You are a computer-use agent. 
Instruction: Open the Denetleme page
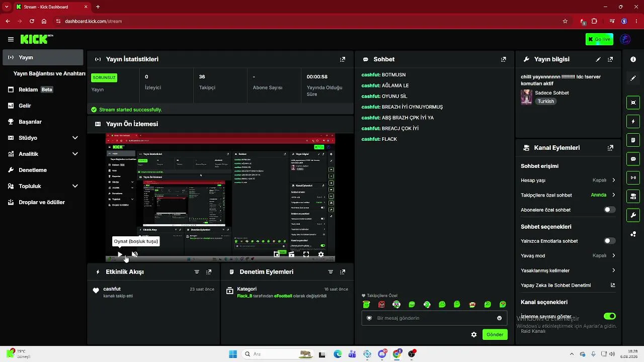coord(43,170)
